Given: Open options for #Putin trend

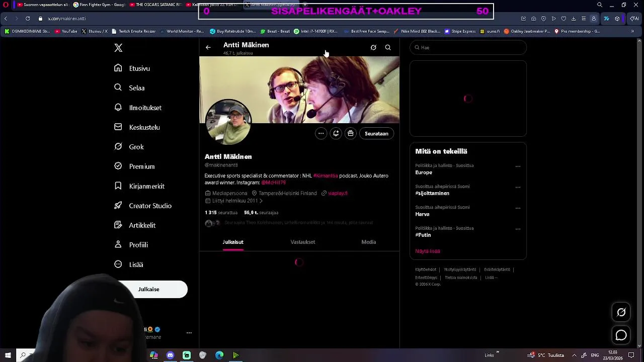Looking at the screenshot, I should (518, 229).
